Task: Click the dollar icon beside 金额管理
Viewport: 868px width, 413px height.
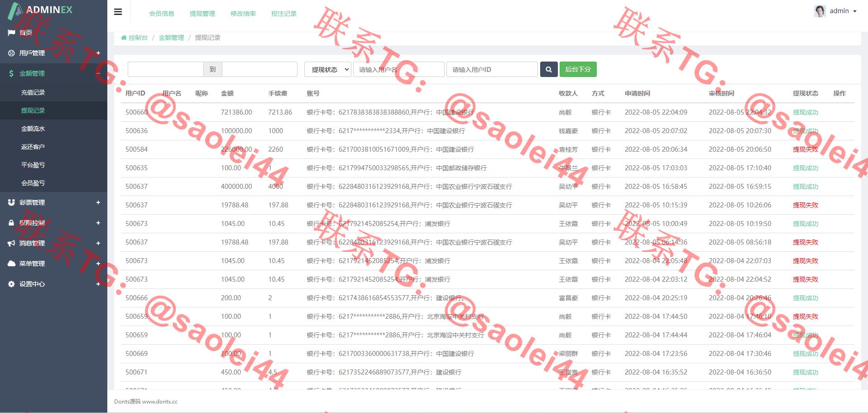Action: point(11,73)
